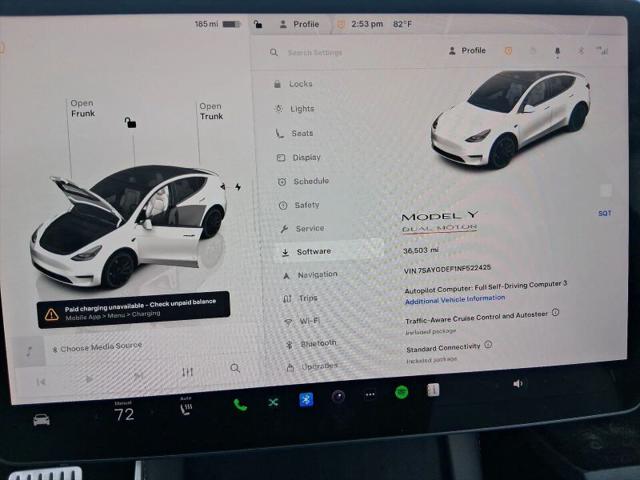This screenshot has width=640, height=480.
Task: Show info for Standard Connectivity
Action: coord(488,344)
